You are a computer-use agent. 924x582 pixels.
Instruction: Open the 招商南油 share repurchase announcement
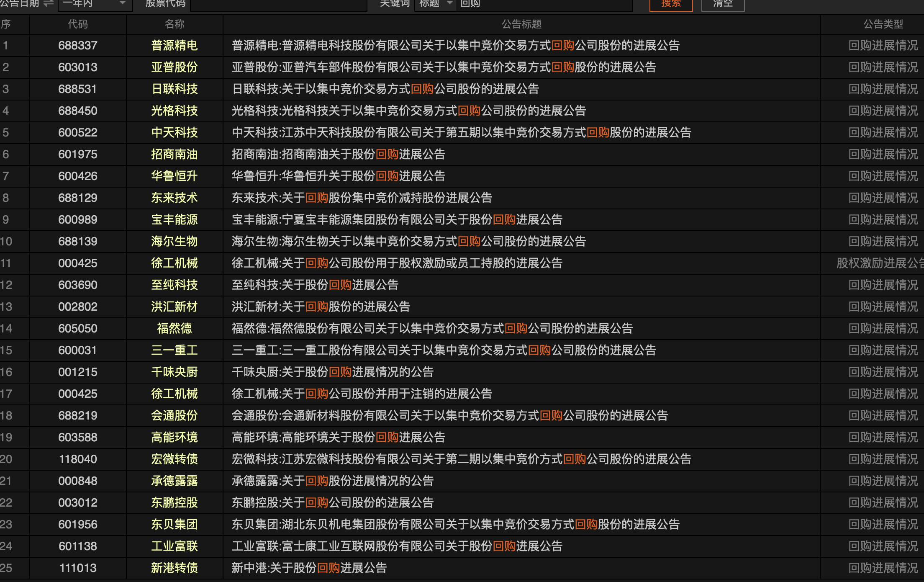pyautogui.click(x=338, y=154)
